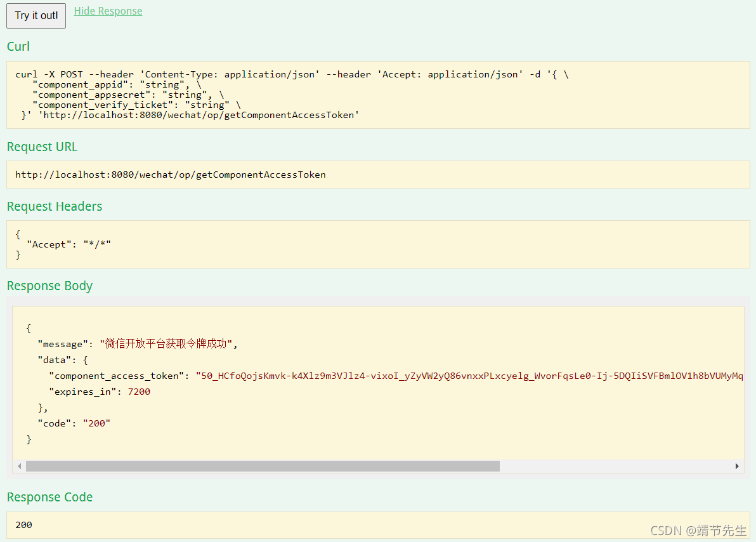The width and height of the screenshot is (756, 542).
Task: Click the curl -X POST first command line
Action: click(292, 74)
